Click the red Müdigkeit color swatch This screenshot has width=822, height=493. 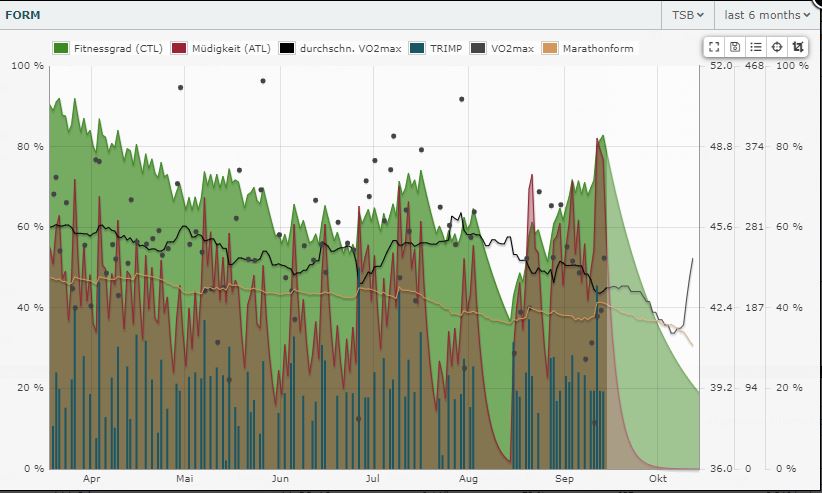pyautogui.click(x=179, y=48)
